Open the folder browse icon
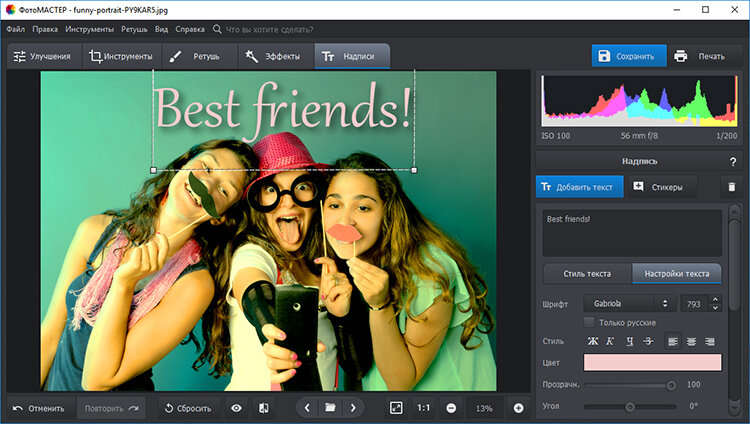The height and width of the screenshot is (424, 750). click(330, 408)
